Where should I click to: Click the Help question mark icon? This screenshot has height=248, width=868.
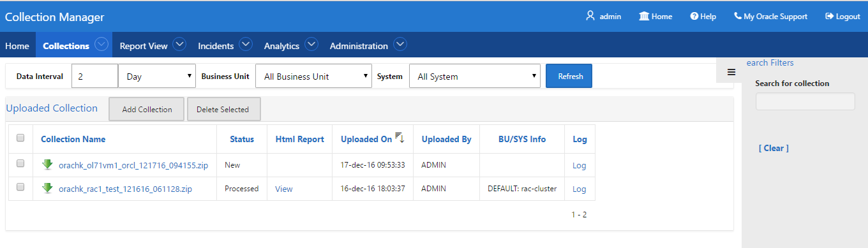point(694,17)
